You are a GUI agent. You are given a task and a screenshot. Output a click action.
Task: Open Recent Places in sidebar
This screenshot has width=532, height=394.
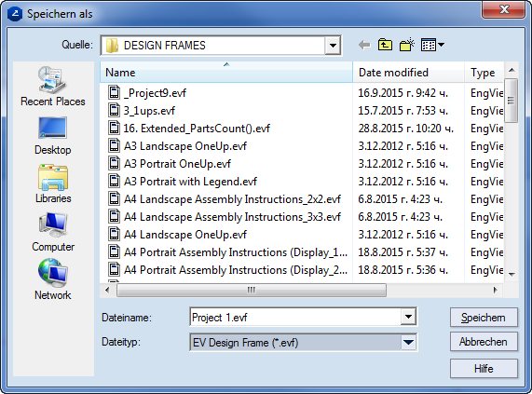(53, 87)
